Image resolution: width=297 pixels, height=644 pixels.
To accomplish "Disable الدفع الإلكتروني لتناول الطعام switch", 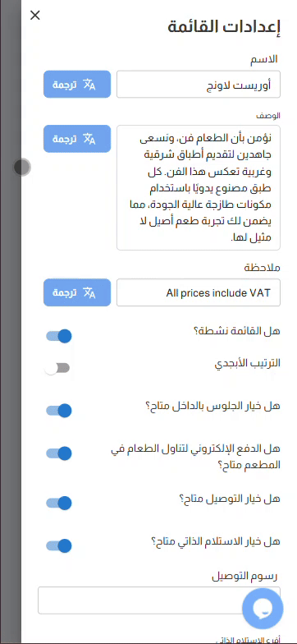I will tap(59, 453).
